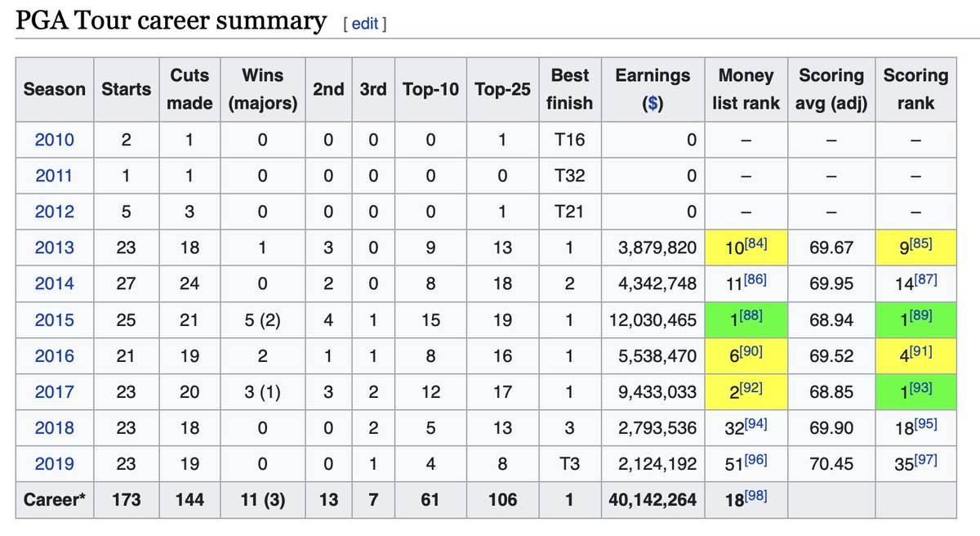Click the T16 best finish cell
Image resolution: width=980 pixels, height=536 pixels.
pos(569,140)
